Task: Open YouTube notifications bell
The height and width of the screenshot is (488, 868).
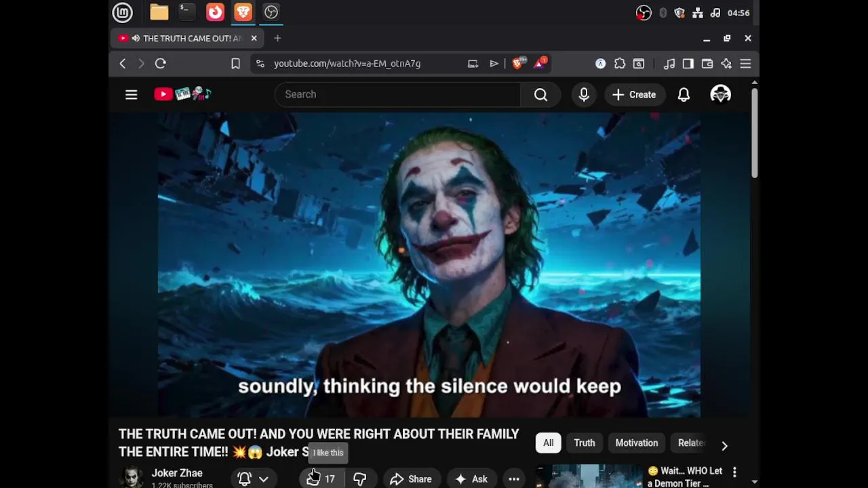Action: coord(684,95)
